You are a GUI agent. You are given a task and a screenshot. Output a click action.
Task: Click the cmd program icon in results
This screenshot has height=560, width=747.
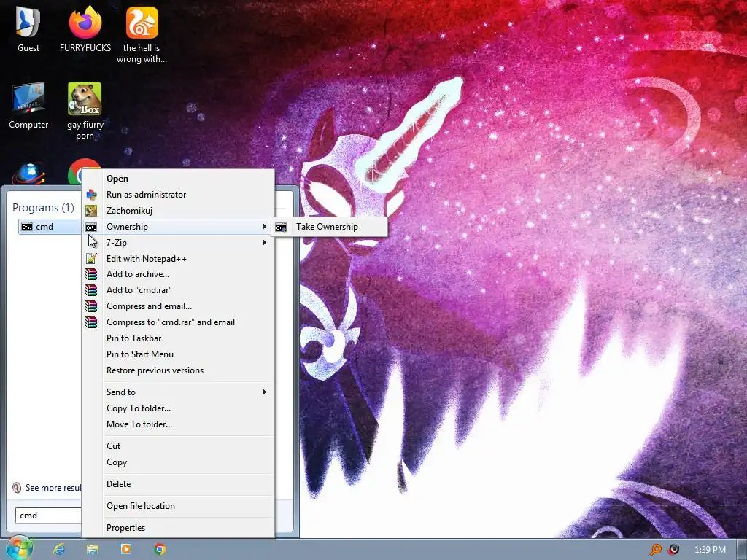pos(27,227)
